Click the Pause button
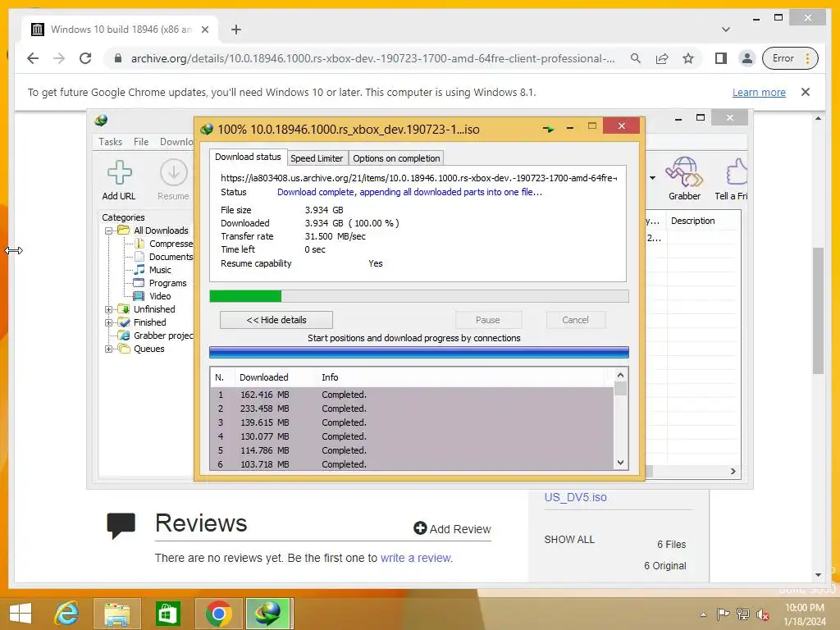The width and height of the screenshot is (840, 630). click(488, 320)
